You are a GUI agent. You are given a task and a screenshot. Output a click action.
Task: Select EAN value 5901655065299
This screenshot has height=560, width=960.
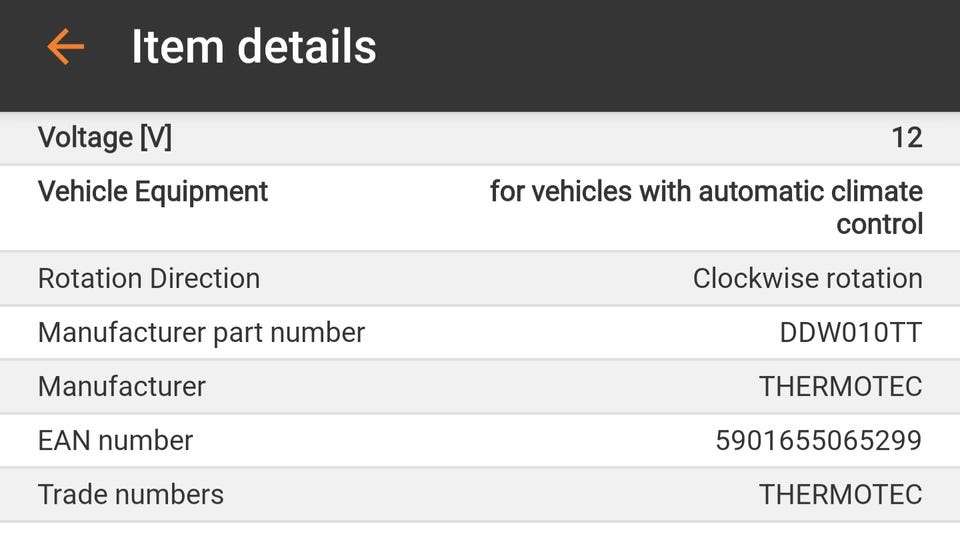click(818, 440)
